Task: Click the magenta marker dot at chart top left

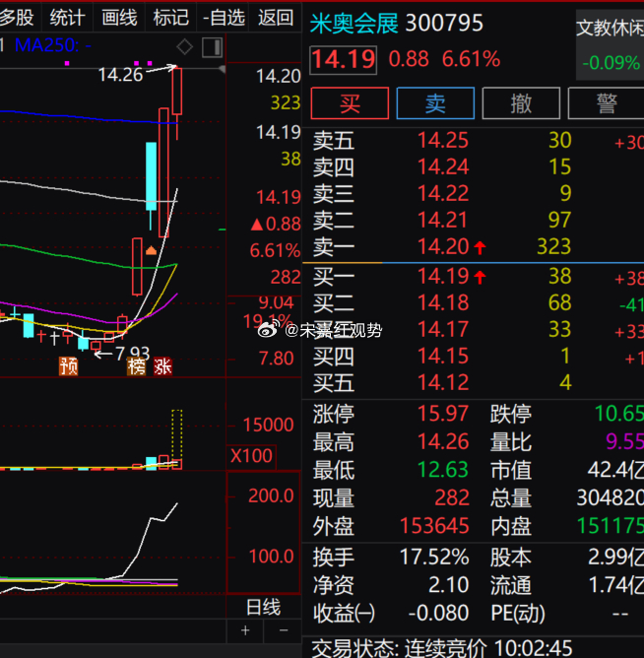Action: click(67, 63)
